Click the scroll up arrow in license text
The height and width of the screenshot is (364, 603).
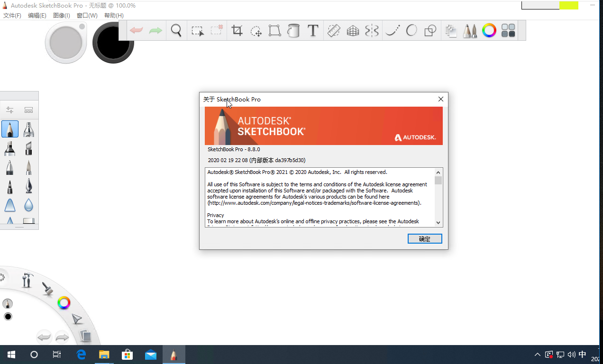pyautogui.click(x=439, y=172)
